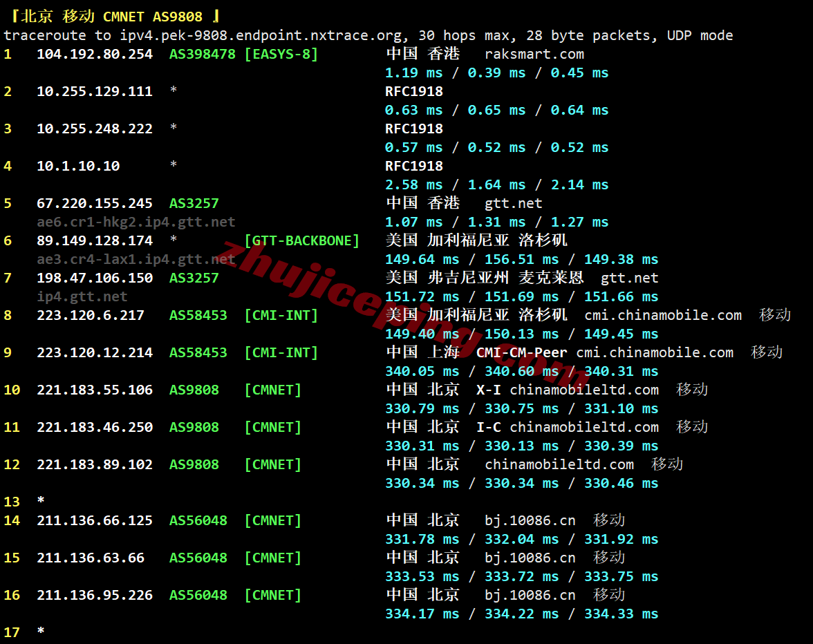
Task: Click hostname ae3.cr4-lax1.ip4.gtt.net
Action: pos(135,260)
